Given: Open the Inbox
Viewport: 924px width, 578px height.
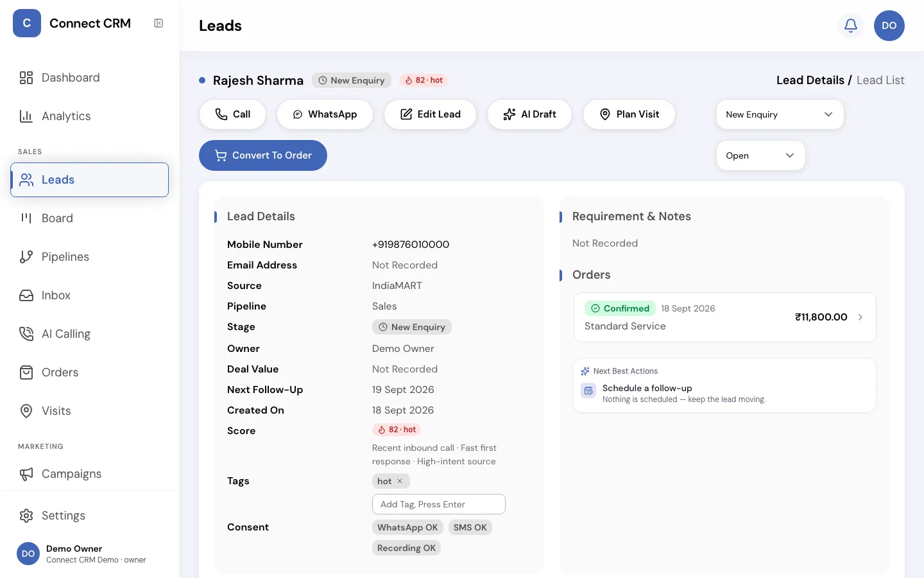Looking at the screenshot, I should pos(89,295).
